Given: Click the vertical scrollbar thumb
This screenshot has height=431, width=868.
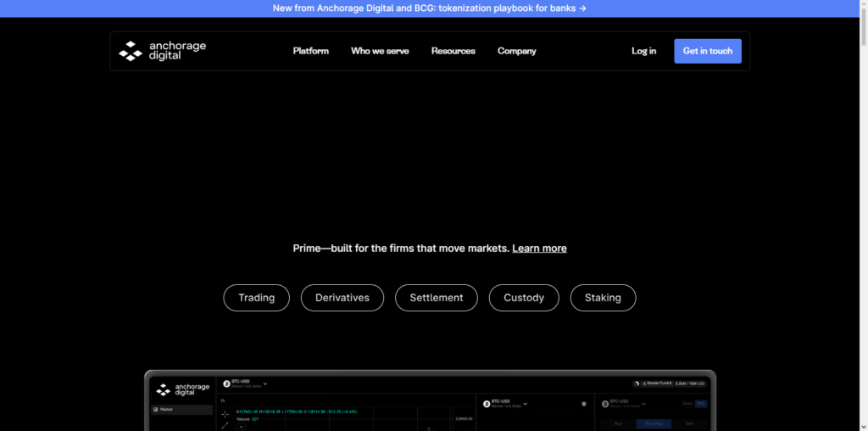Looking at the screenshot, I should (864, 28).
